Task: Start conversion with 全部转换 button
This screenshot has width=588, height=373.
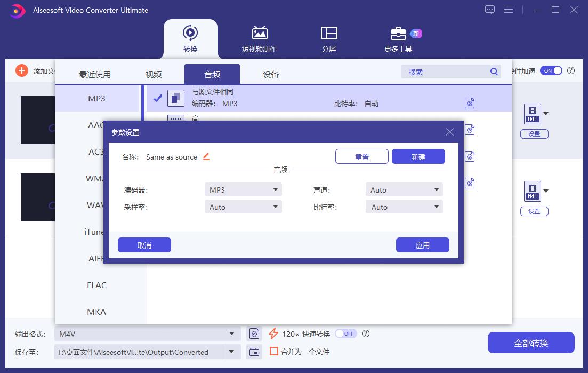Action: point(531,343)
